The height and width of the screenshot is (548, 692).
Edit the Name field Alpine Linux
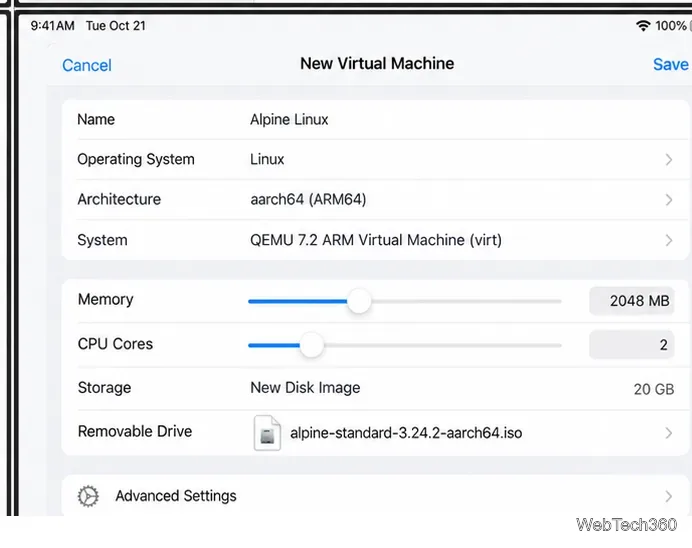(x=289, y=120)
